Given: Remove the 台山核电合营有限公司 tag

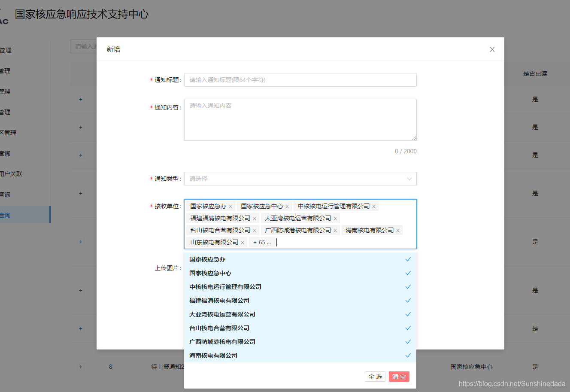Looking at the screenshot, I should coord(254,230).
